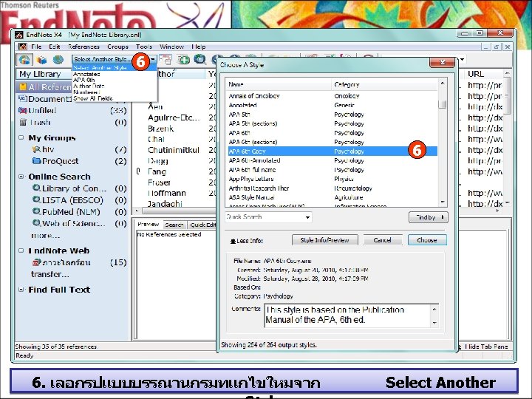Click the Online Search Mode books icon

(x=41, y=60)
